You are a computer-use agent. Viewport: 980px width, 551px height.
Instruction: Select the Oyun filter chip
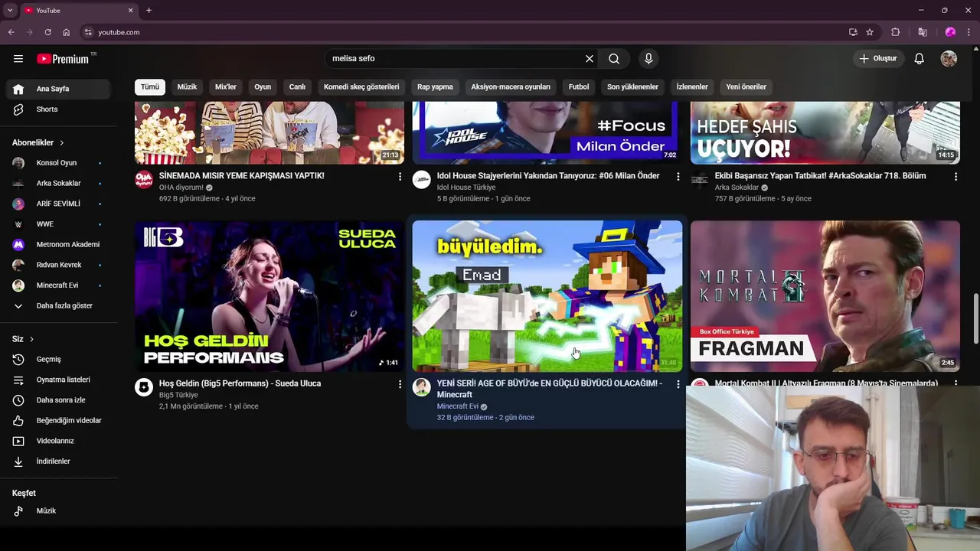[263, 86]
